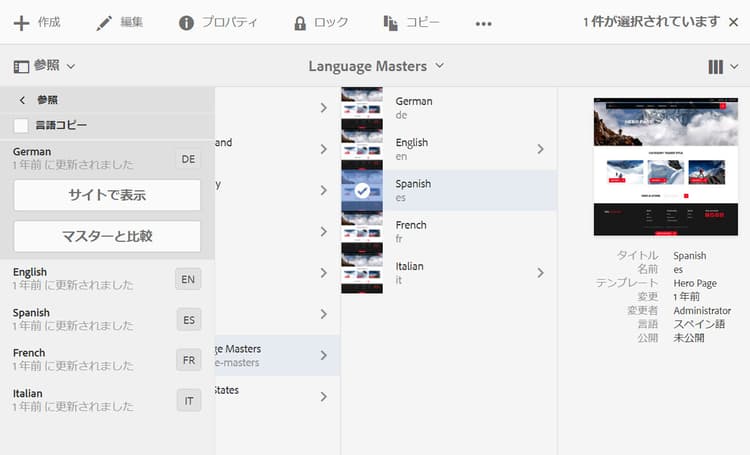Click the コピー label in toolbar
Image resolution: width=750 pixels, height=455 pixels.
422,22
